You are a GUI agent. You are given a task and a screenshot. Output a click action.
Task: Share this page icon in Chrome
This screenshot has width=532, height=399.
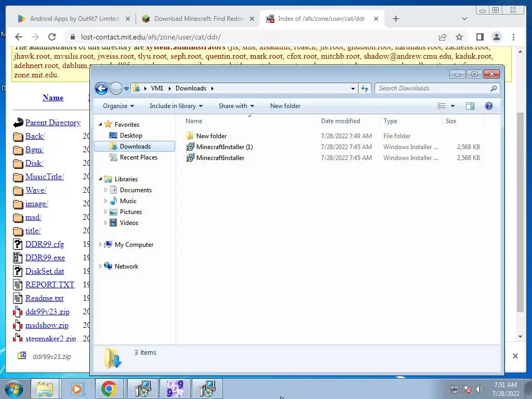443,37
